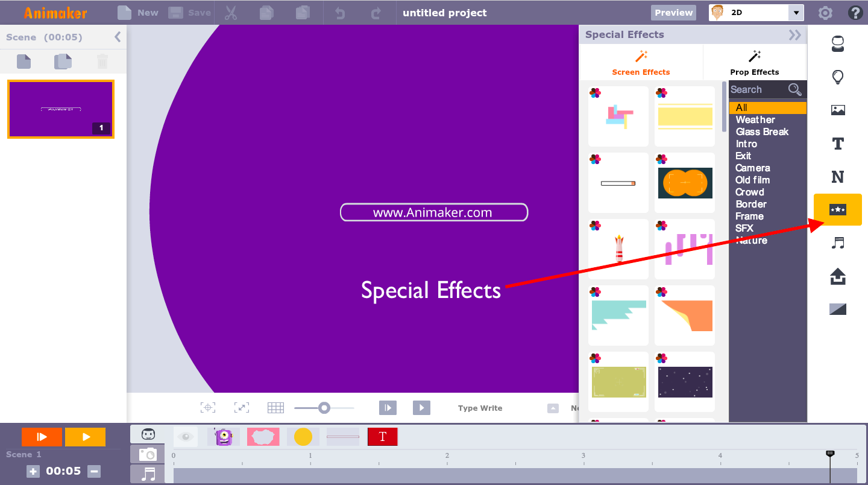Click the search magnifier icon
The image size is (868, 485).
pyautogui.click(x=795, y=89)
